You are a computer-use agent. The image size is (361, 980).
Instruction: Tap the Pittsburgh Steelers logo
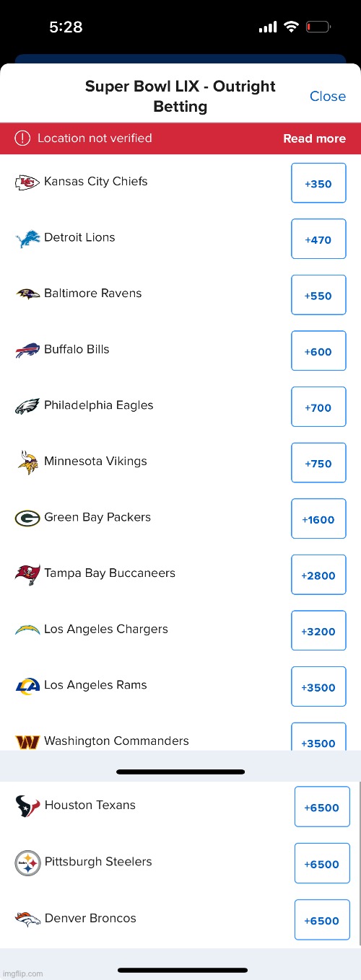point(27,863)
